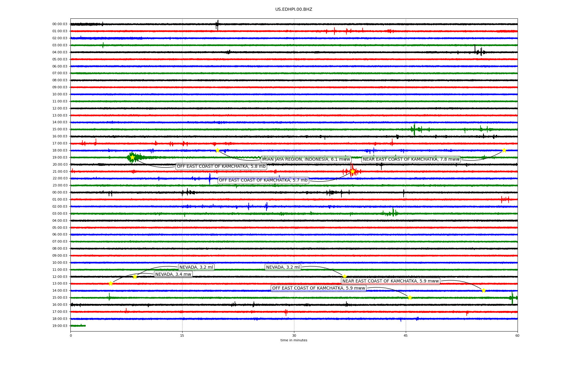Click the 30 tick label on the x-axis

(x=294, y=335)
